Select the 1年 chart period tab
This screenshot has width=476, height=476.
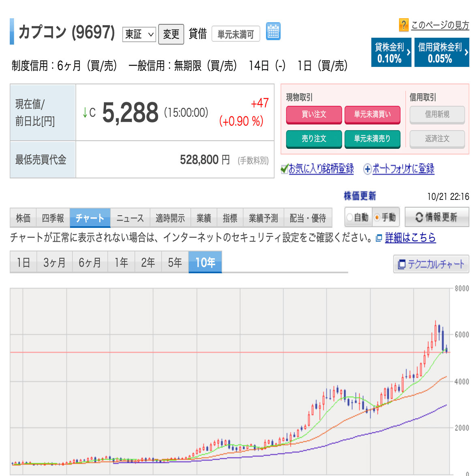tap(121, 262)
